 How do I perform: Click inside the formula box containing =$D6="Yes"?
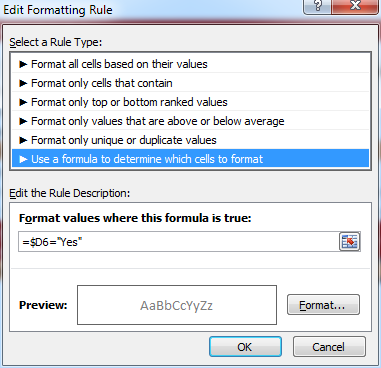(x=179, y=242)
